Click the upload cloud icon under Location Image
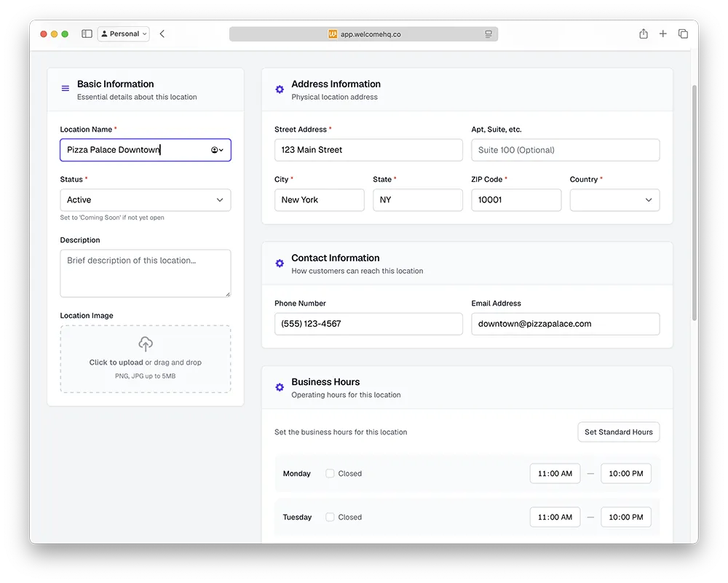 point(145,343)
